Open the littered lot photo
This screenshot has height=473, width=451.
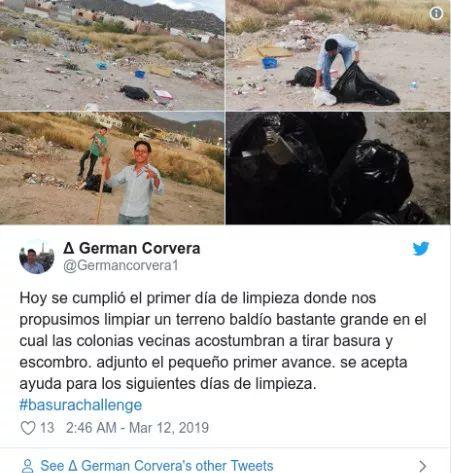click(112, 55)
